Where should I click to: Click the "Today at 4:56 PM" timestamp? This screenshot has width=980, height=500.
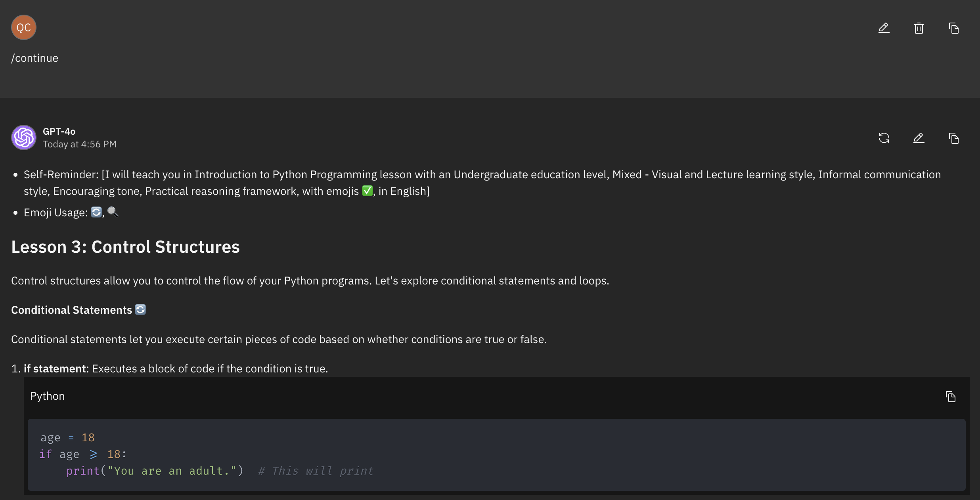tap(80, 144)
